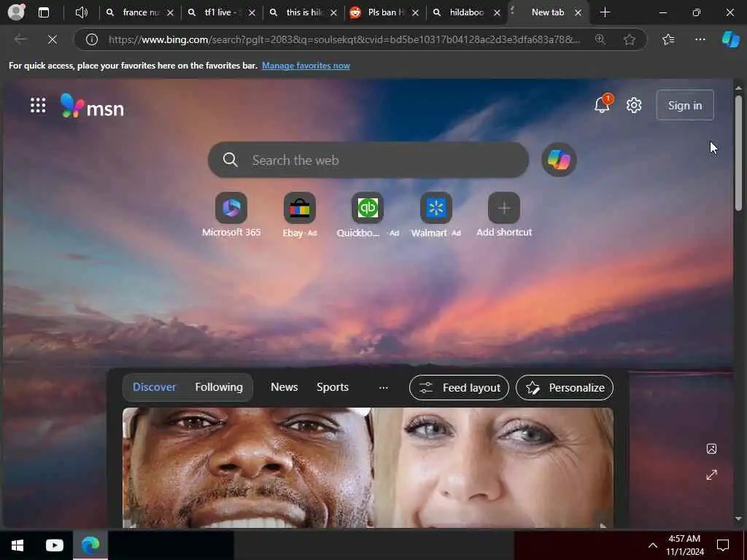Click the Edge taskbar icon
The width and height of the screenshot is (747, 560).
point(90,545)
